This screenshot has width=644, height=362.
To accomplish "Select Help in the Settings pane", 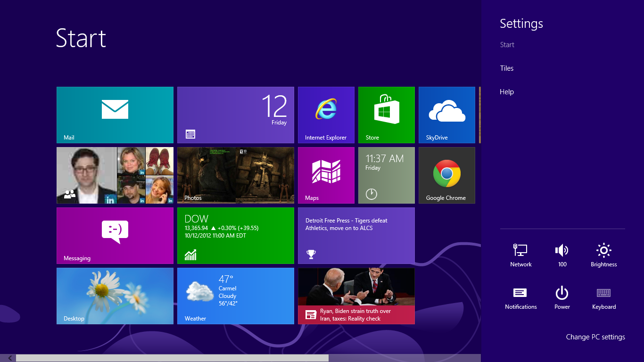I will pos(507,92).
